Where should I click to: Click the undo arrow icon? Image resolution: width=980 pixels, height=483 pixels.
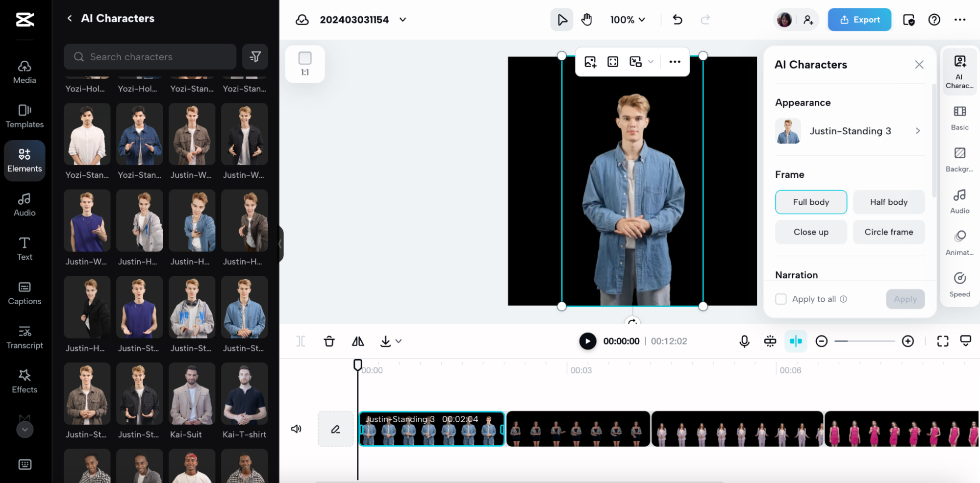pyautogui.click(x=678, y=20)
